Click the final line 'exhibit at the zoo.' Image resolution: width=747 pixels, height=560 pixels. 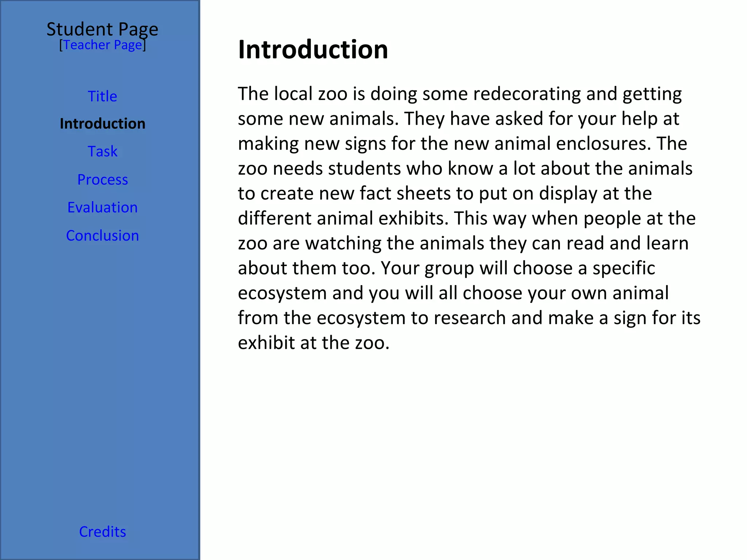[314, 343]
